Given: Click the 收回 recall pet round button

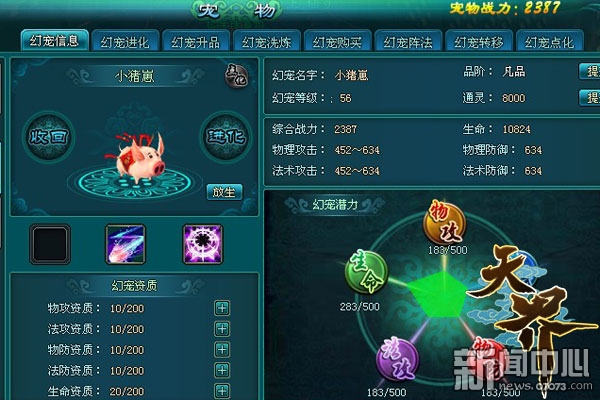Looking at the screenshot, I should (x=49, y=137).
